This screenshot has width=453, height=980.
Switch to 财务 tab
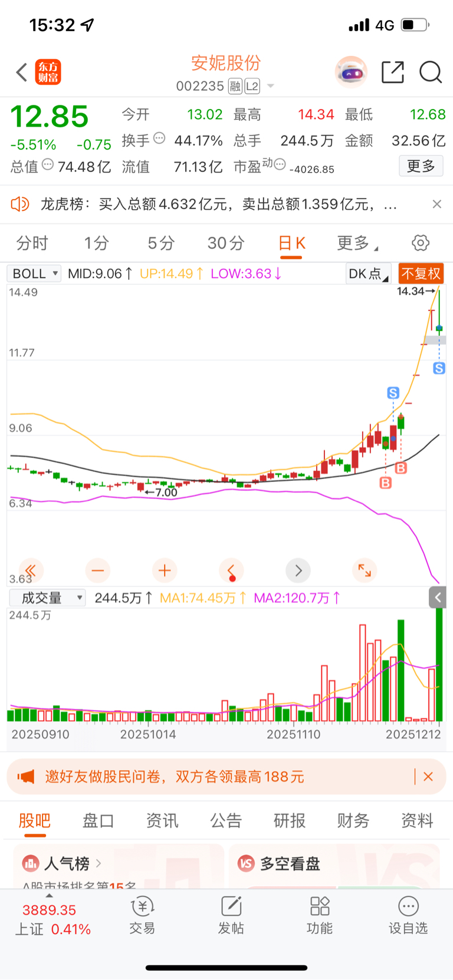353,820
